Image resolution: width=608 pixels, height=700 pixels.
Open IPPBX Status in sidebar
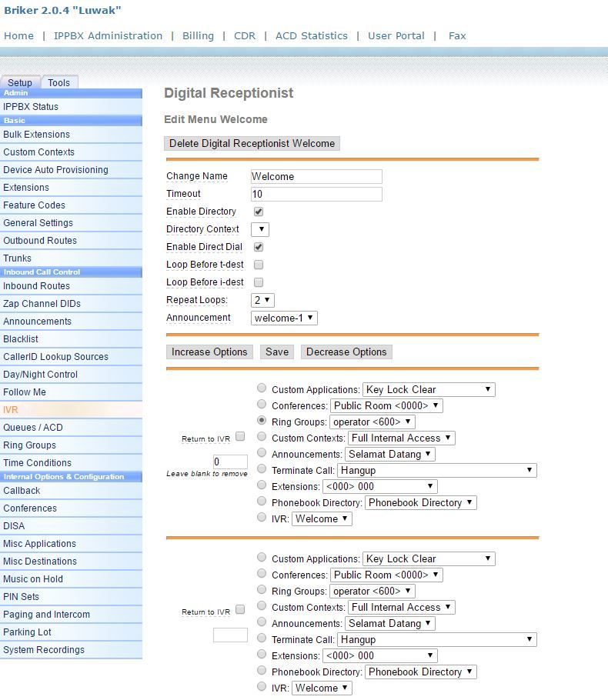[x=71, y=107]
